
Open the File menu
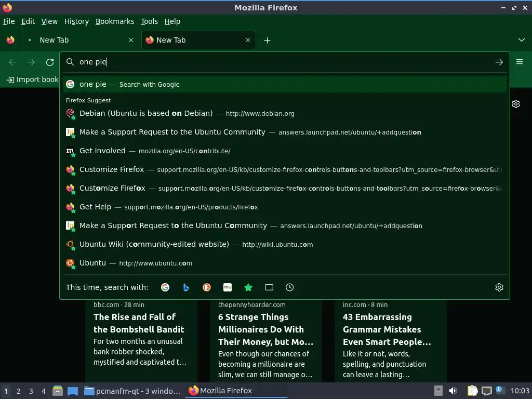[9, 21]
